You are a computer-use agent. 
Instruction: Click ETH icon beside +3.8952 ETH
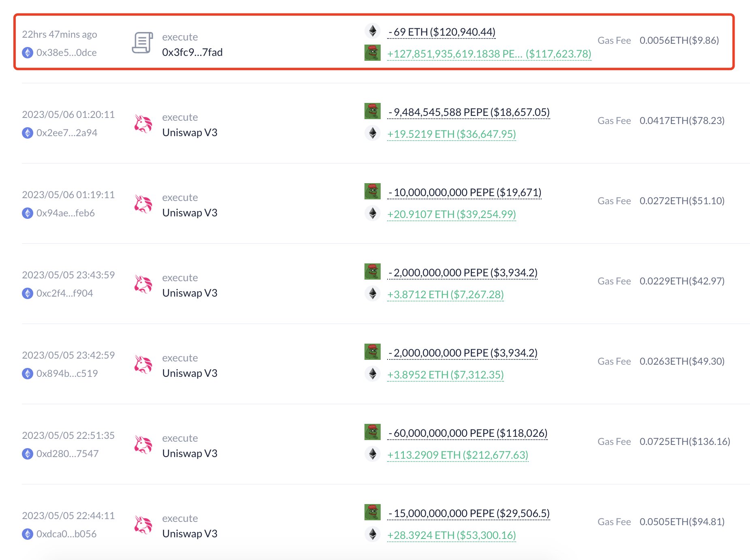373,374
